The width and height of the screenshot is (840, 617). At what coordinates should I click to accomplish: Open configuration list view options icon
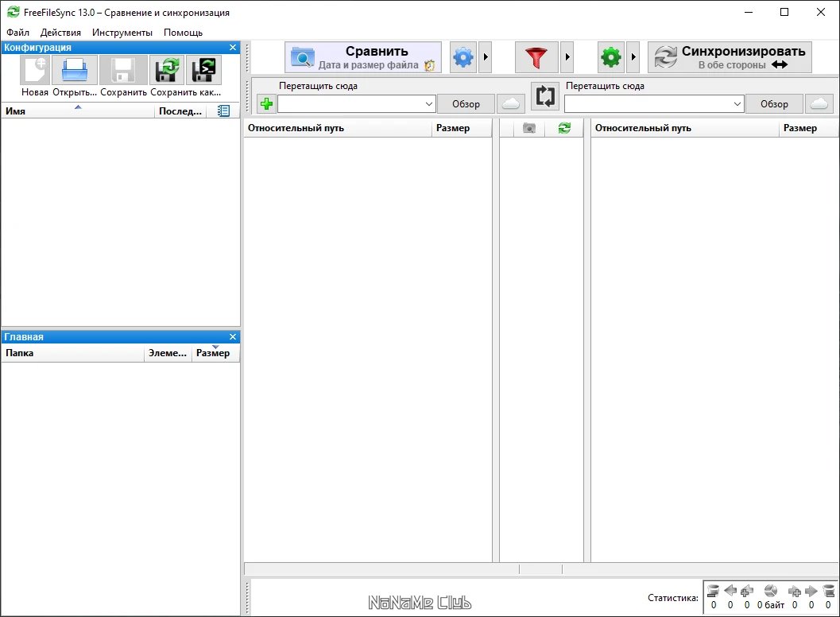tap(223, 111)
